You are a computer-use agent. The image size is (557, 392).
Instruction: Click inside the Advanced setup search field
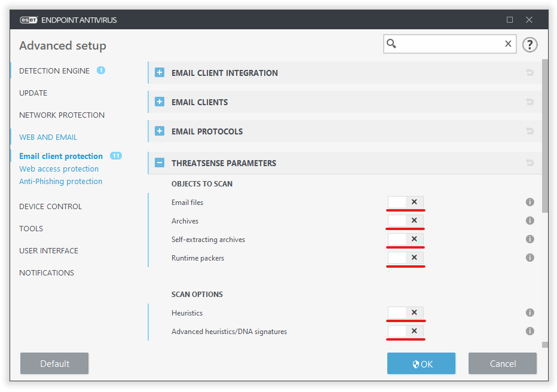coord(449,44)
